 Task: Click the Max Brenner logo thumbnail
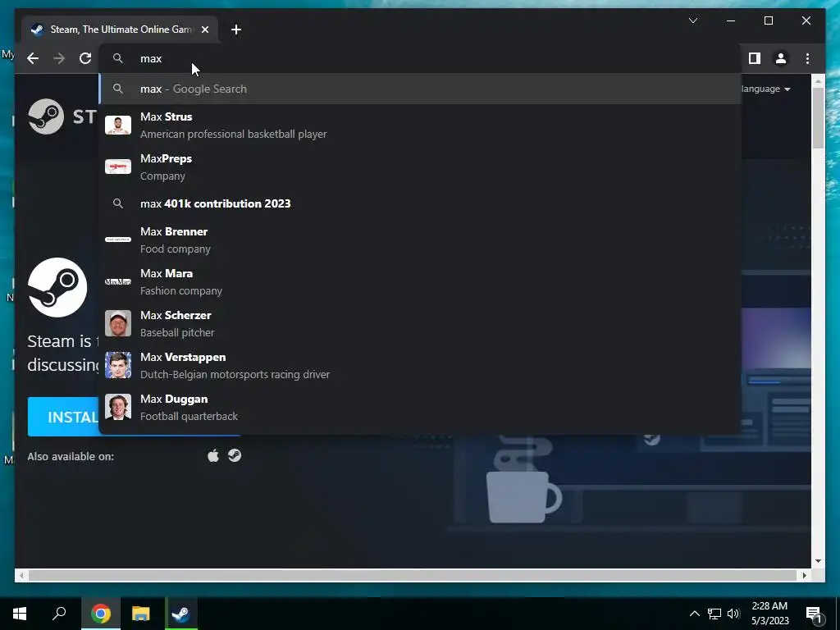click(118, 240)
